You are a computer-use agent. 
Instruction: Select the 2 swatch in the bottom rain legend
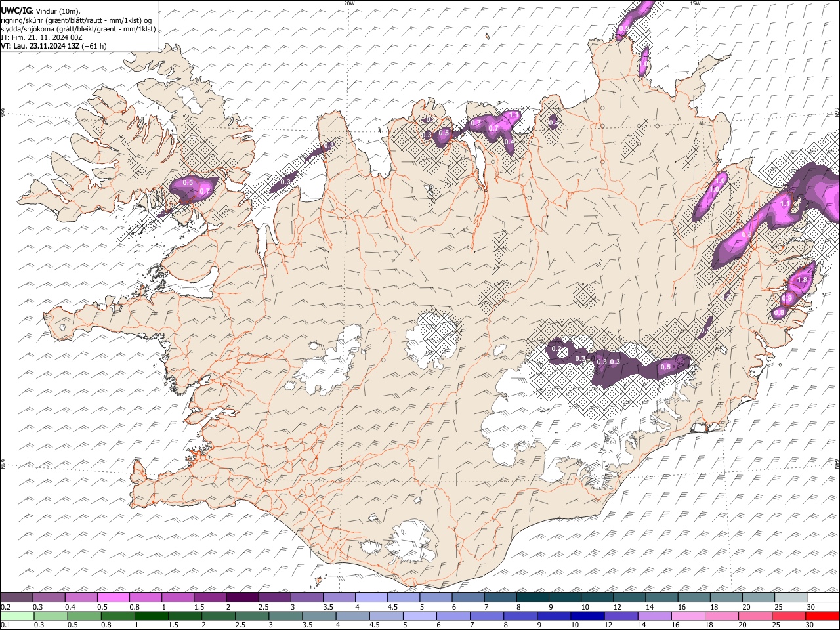click(218, 616)
